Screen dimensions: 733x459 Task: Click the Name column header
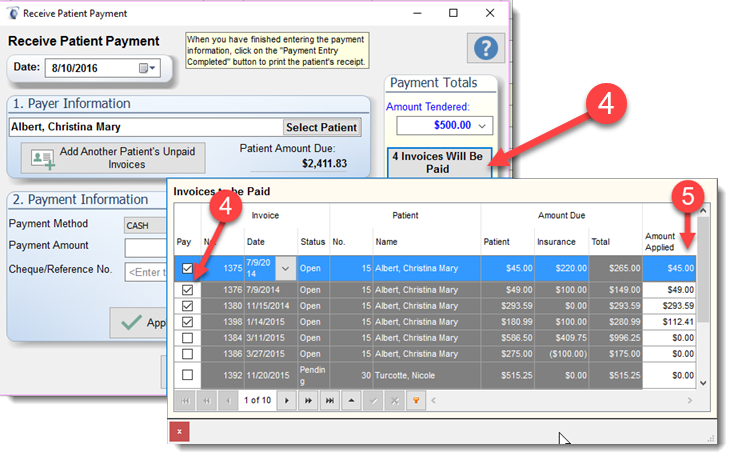pyautogui.click(x=386, y=242)
